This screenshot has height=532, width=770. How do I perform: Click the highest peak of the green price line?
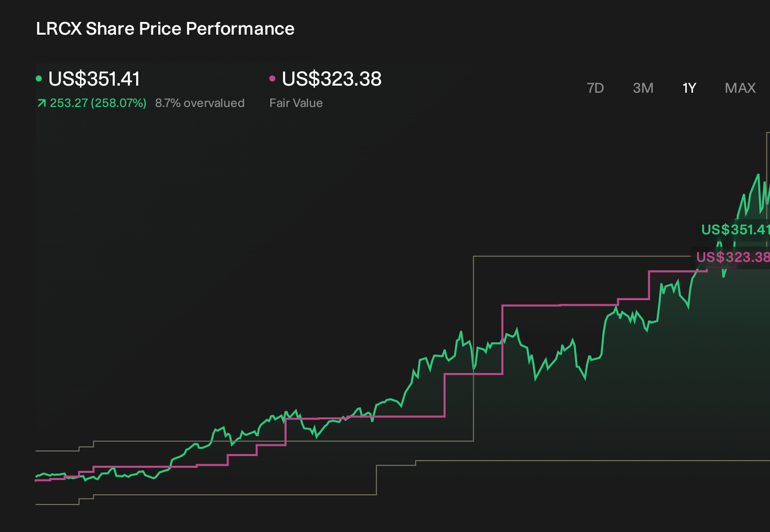(x=758, y=175)
